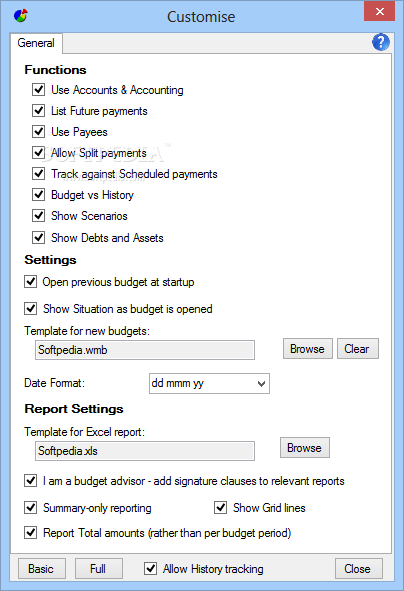The height and width of the screenshot is (591, 404).
Task: Apply the Full preset
Action: 98,568
